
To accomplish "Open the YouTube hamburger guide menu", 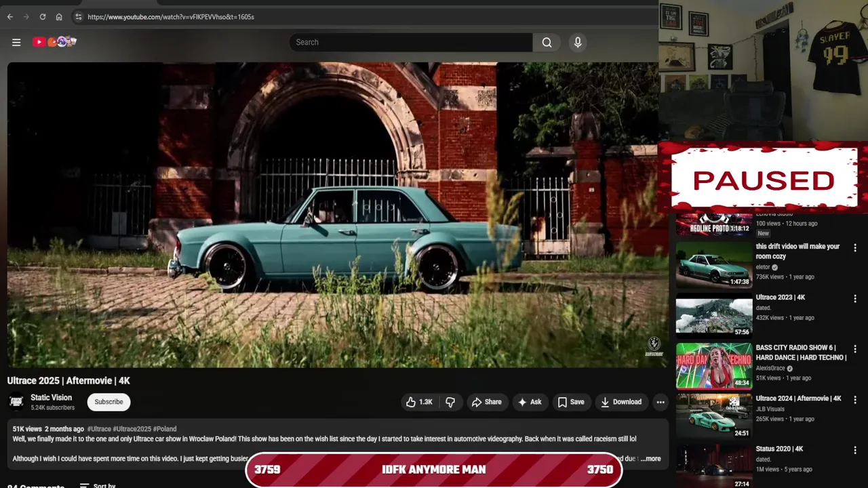I will click(16, 42).
